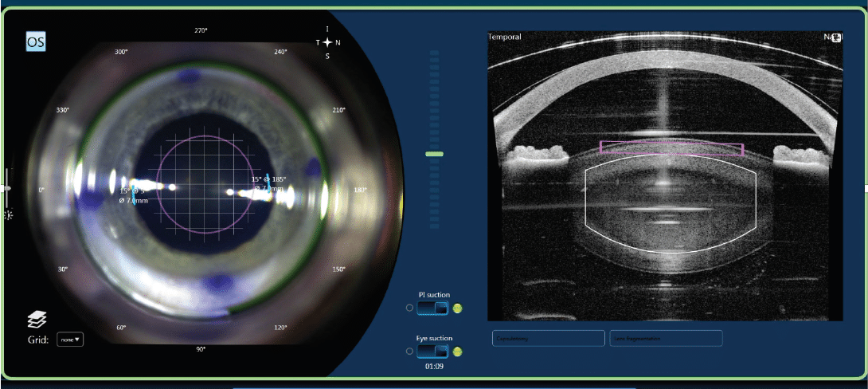Open the Lens fragmentation tab
Screen dimensions: 868x389
pos(666,339)
